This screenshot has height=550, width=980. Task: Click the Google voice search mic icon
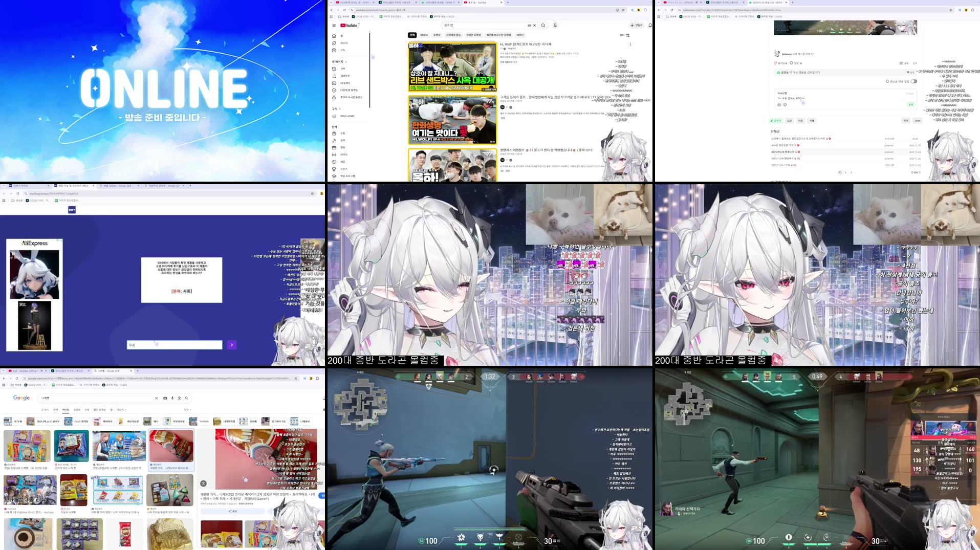pos(172,398)
